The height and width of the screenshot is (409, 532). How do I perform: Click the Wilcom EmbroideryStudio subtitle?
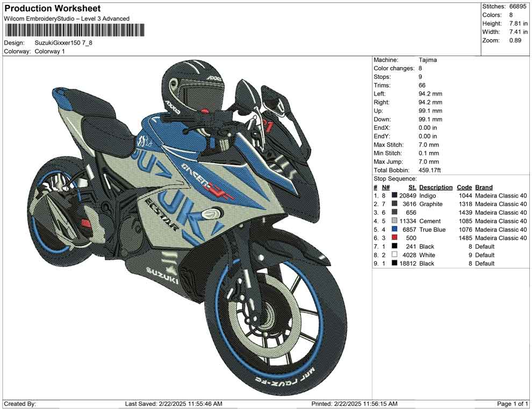[67, 19]
